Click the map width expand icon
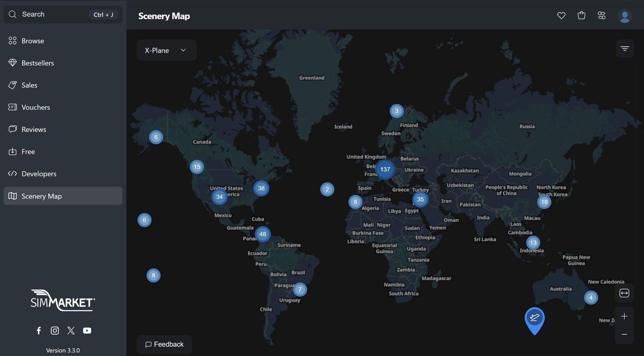The height and width of the screenshot is (356, 644). [624, 293]
